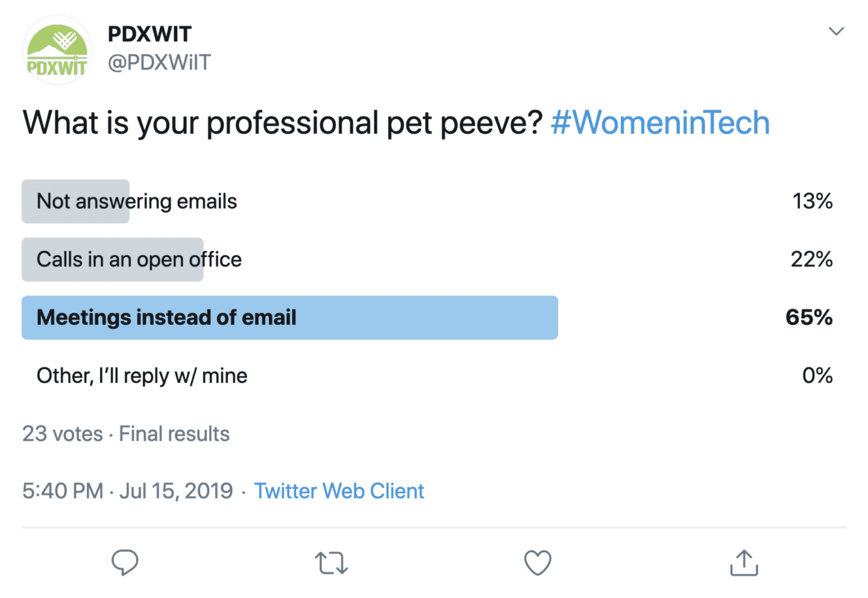Click the @PDXWiIT handle
This screenshot has height=598, width=868.
point(159,63)
